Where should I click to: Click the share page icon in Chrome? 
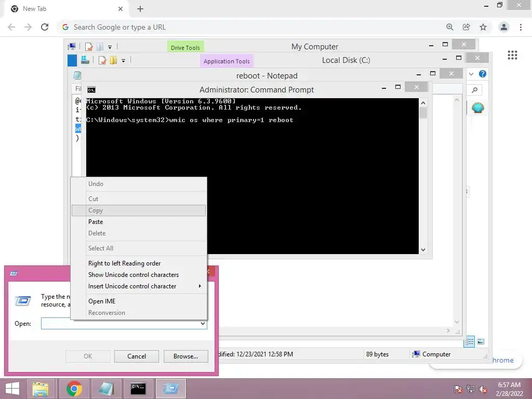pyautogui.click(x=466, y=27)
